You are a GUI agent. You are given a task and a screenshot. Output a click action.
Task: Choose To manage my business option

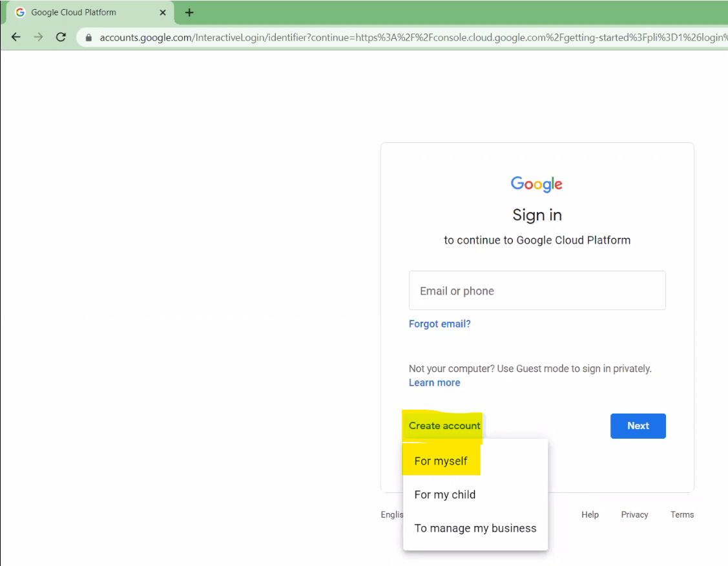point(475,529)
